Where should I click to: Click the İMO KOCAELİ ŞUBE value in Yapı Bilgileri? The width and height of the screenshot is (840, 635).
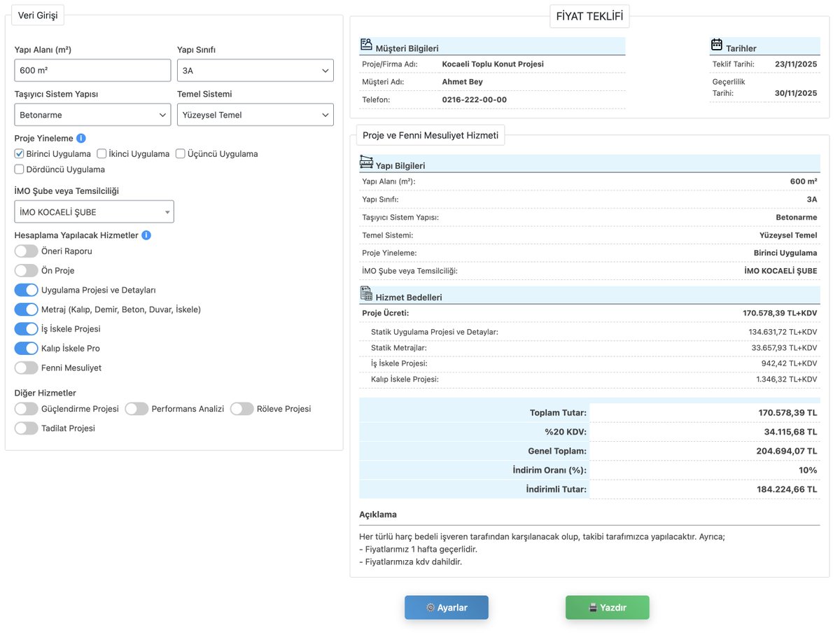(x=780, y=271)
